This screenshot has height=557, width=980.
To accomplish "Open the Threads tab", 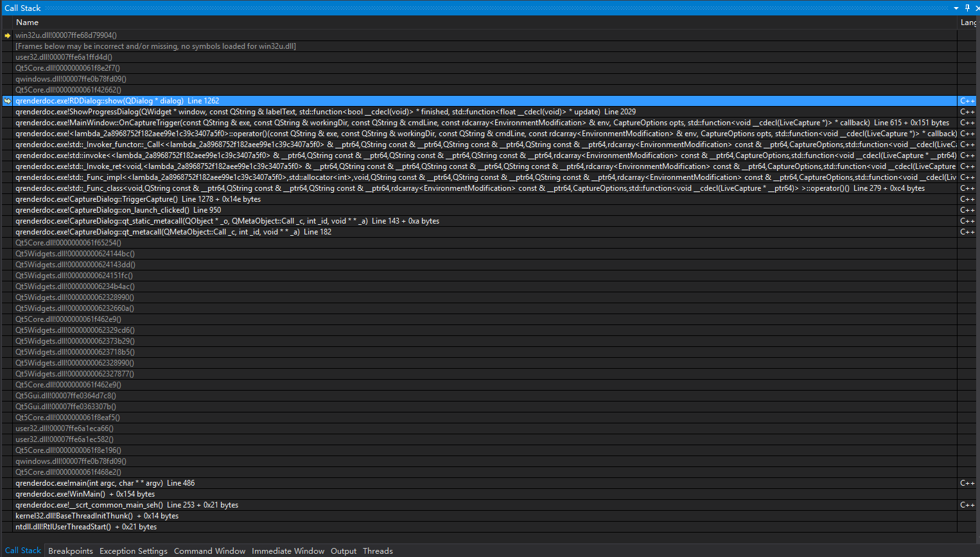I will point(378,551).
